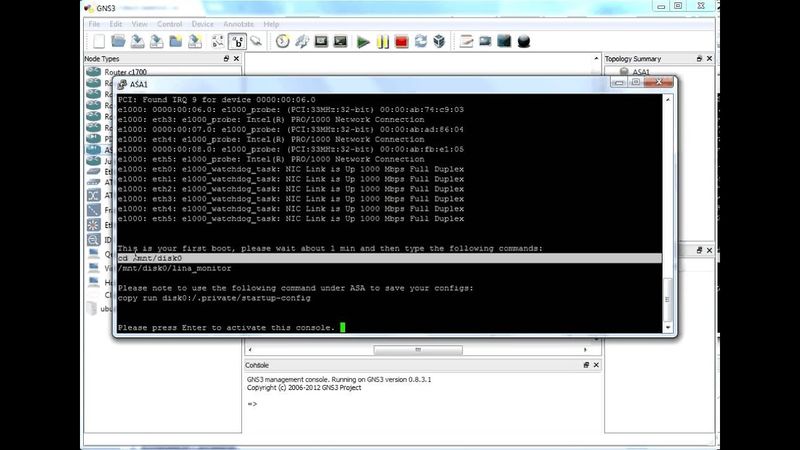The width and height of the screenshot is (800, 450).
Task: Insert a picture using image icon
Action: (x=485, y=41)
